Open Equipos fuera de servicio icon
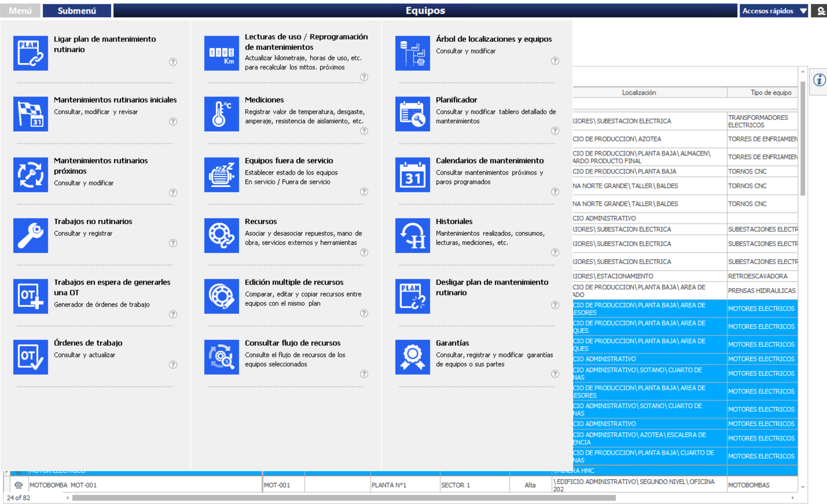Screen dimensions: 827x504 [x=222, y=175]
